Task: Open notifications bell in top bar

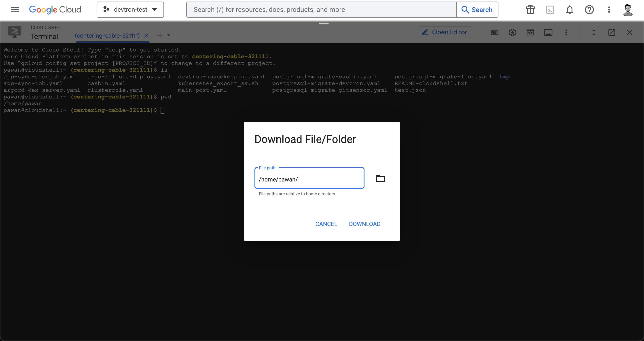Action: point(570,9)
